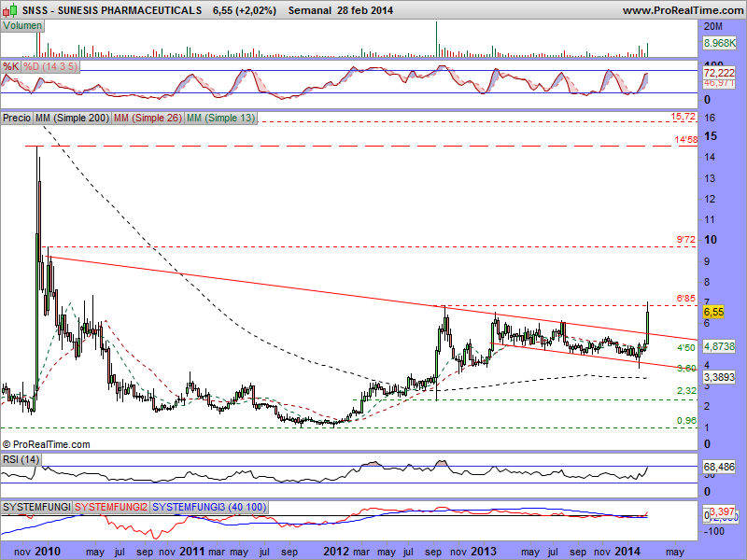Click the 2010 year label on time axis
The height and width of the screenshot is (560, 747).
(x=48, y=552)
